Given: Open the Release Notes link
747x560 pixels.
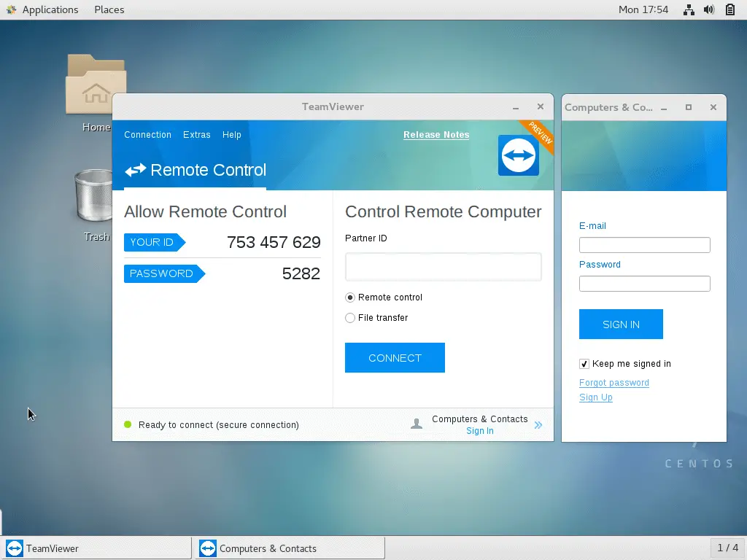Looking at the screenshot, I should pos(436,135).
